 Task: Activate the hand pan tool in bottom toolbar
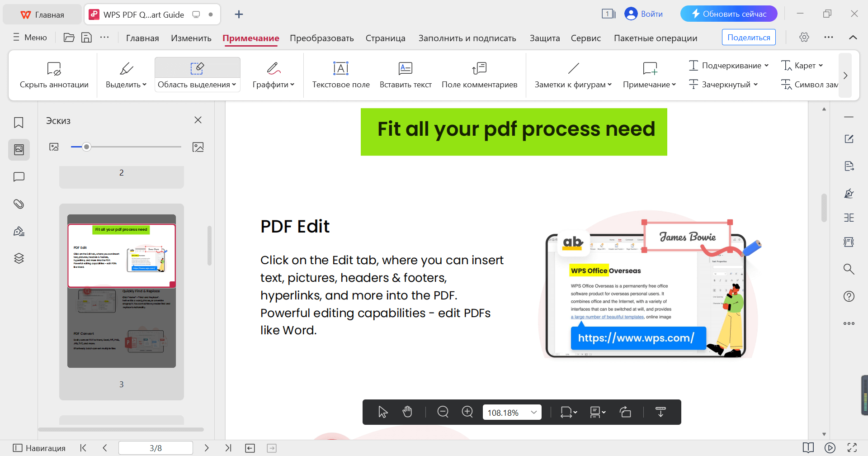tap(407, 412)
